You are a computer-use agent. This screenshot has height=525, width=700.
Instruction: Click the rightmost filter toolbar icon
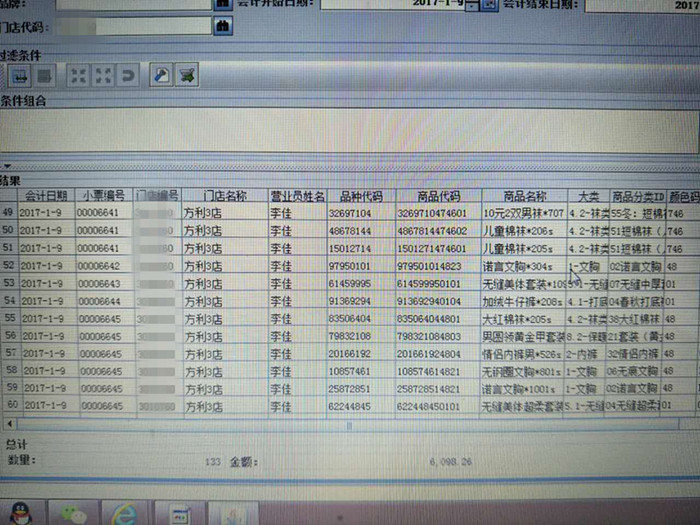coord(186,75)
